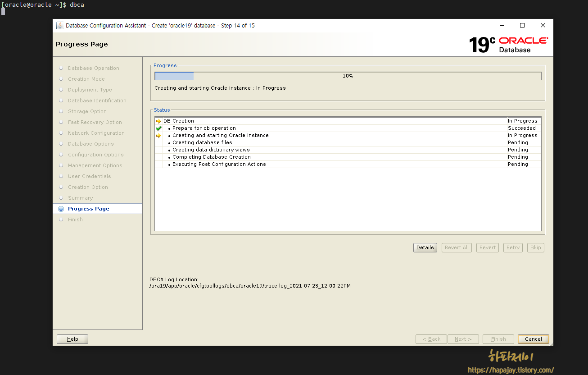Select the Creating and starting Oracle instance row
The height and width of the screenshot is (375, 588).
(x=348, y=135)
